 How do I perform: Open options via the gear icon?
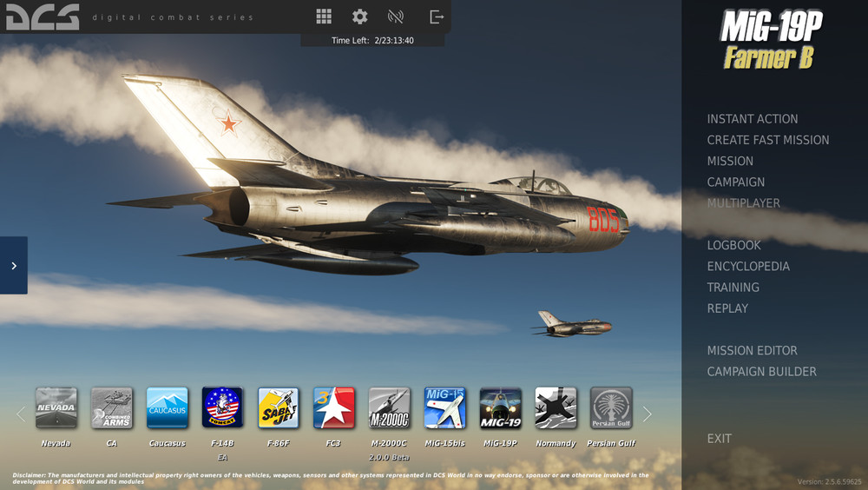coord(360,17)
